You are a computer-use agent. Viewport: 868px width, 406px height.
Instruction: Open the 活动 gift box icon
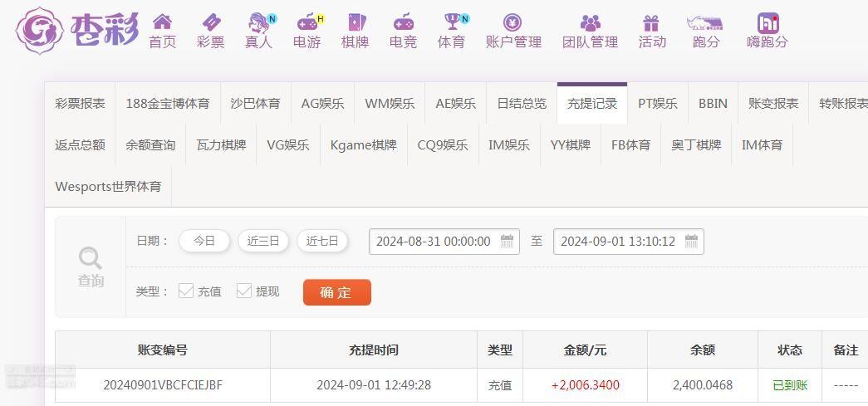click(x=651, y=22)
